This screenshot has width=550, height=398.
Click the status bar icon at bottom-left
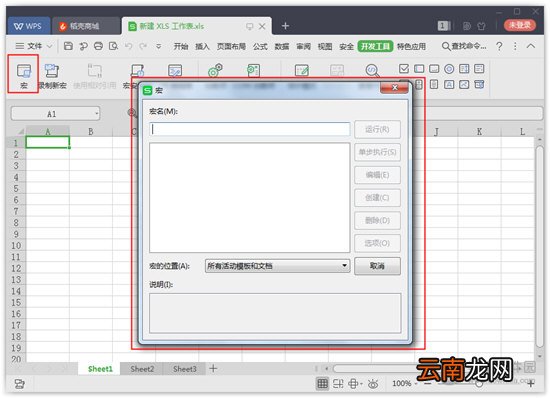(19, 384)
